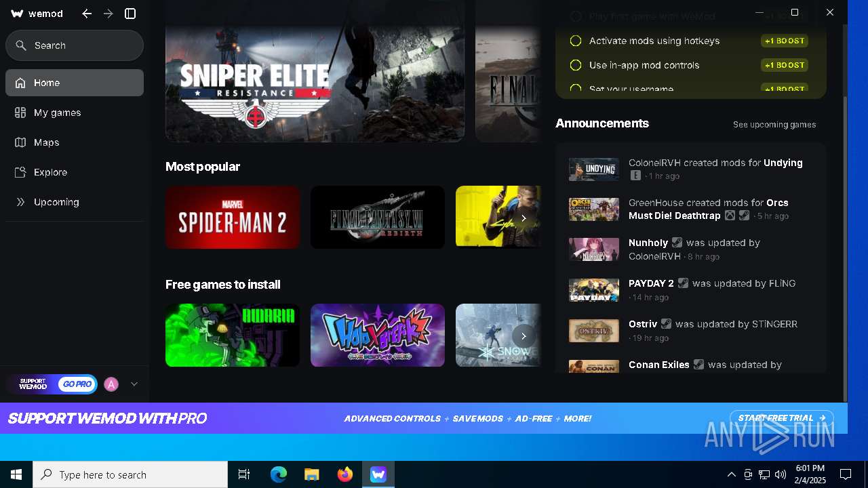This screenshot has width=868, height=488.
Task: Toggle Activate mods using hotkeys circle
Action: (576, 41)
